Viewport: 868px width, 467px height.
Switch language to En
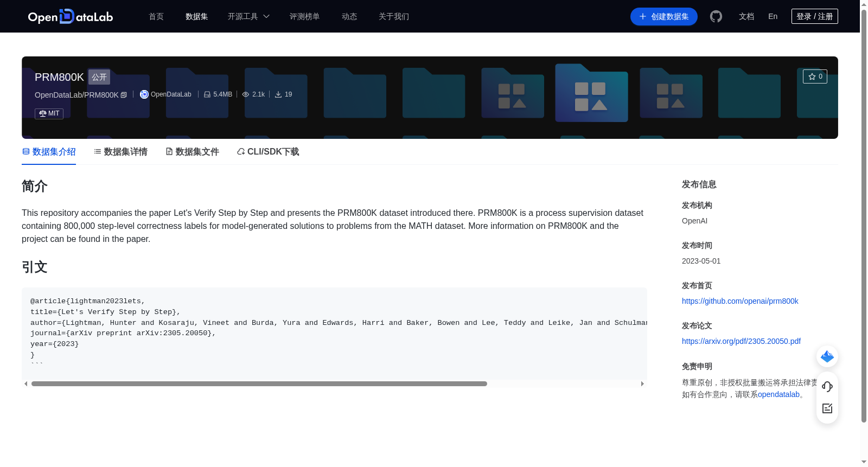tap(773, 16)
